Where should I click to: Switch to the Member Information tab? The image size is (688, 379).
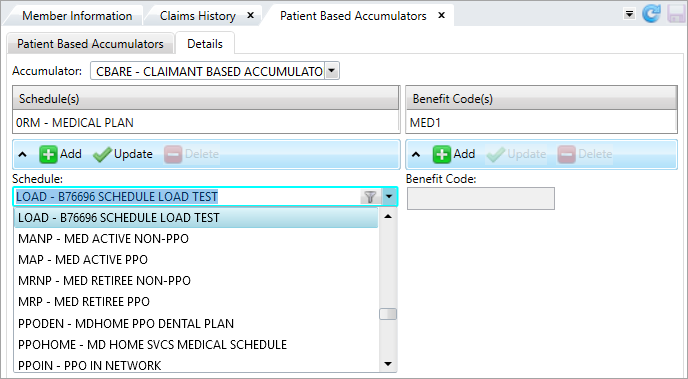click(77, 16)
